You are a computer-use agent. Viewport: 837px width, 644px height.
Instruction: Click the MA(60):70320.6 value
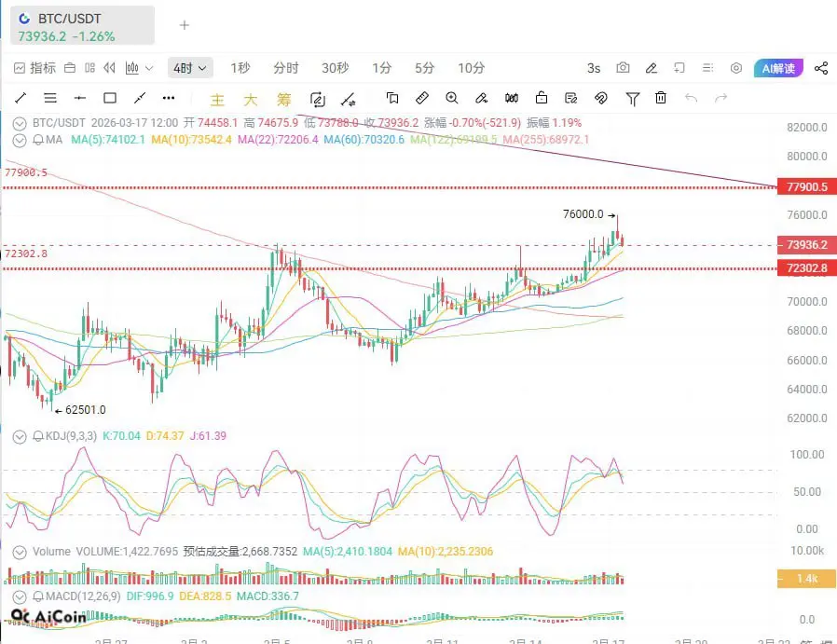coord(364,140)
